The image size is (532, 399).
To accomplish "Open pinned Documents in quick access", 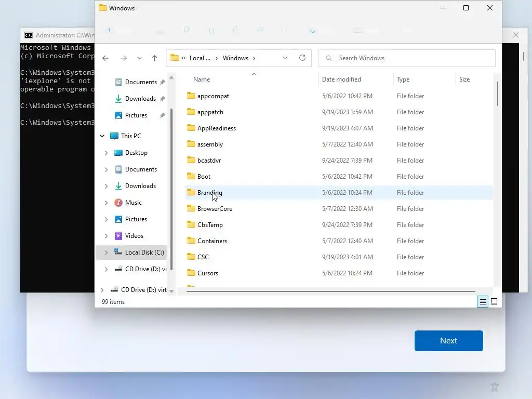I will coord(141,82).
